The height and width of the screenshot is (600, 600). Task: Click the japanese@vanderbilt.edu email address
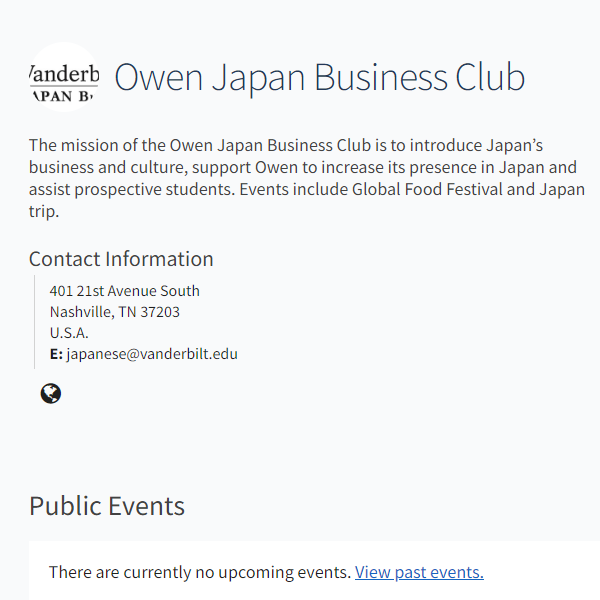pyautogui.click(x=152, y=354)
